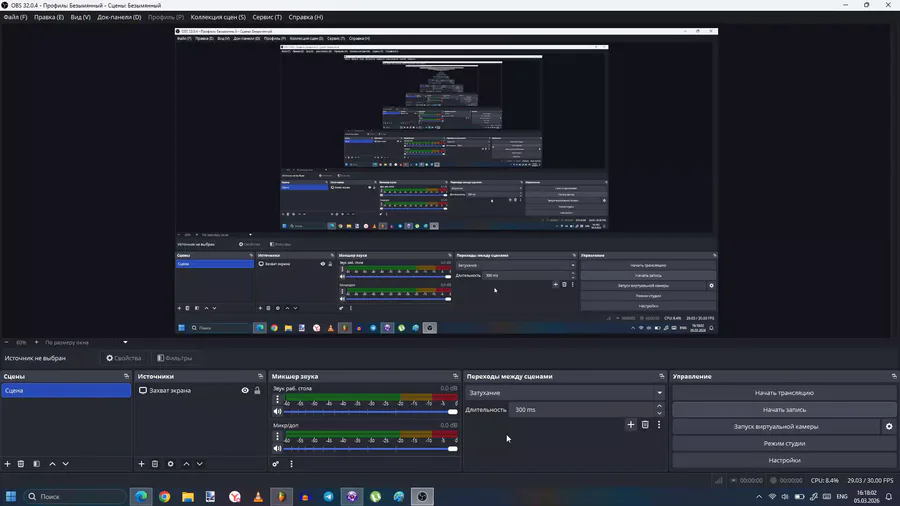The image size is (900, 506).
Task: Remove transition using trash icon
Action: tap(645, 425)
